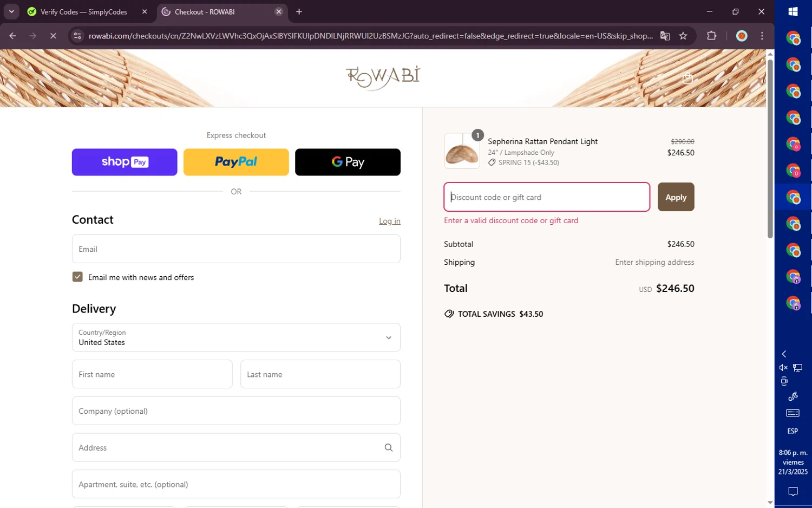Expand the Country/Region dropdown
This screenshot has height=508, width=812.
pyautogui.click(x=236, y=337)
